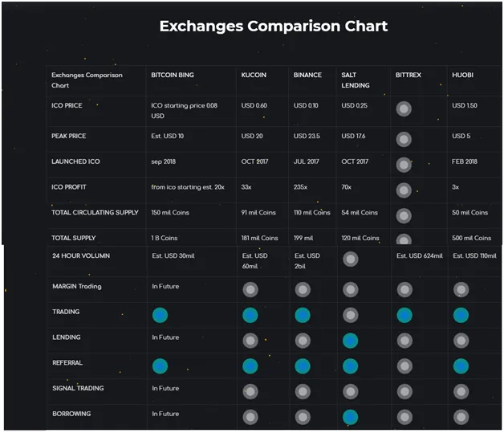Click the blue REFERRAL dot for Binance
Screen dimensions: 504x433
[303, 366]
